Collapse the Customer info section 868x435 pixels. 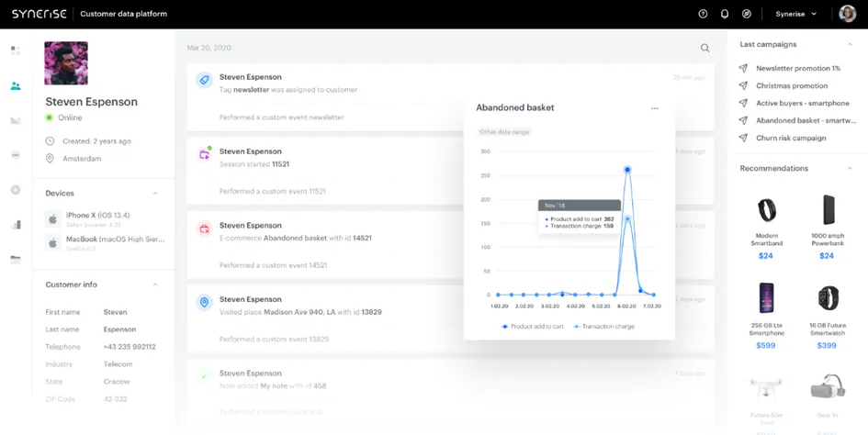coord(155,284)
